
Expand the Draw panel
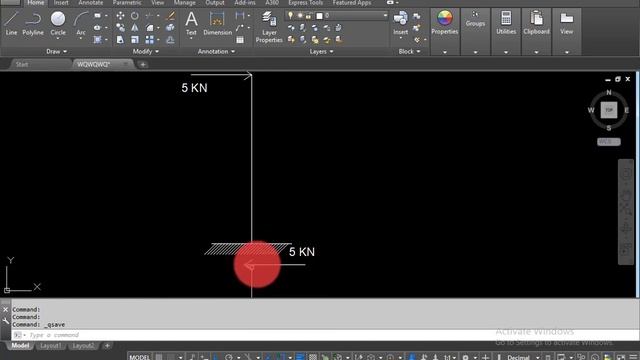[56, 51]
